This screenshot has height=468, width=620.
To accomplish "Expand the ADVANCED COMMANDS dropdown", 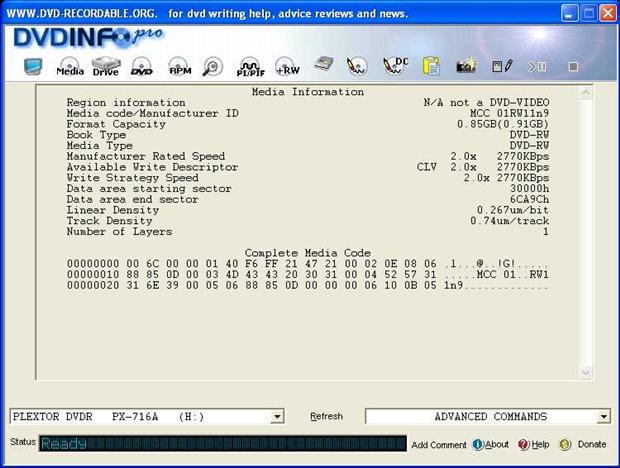I will coord(603,417).
